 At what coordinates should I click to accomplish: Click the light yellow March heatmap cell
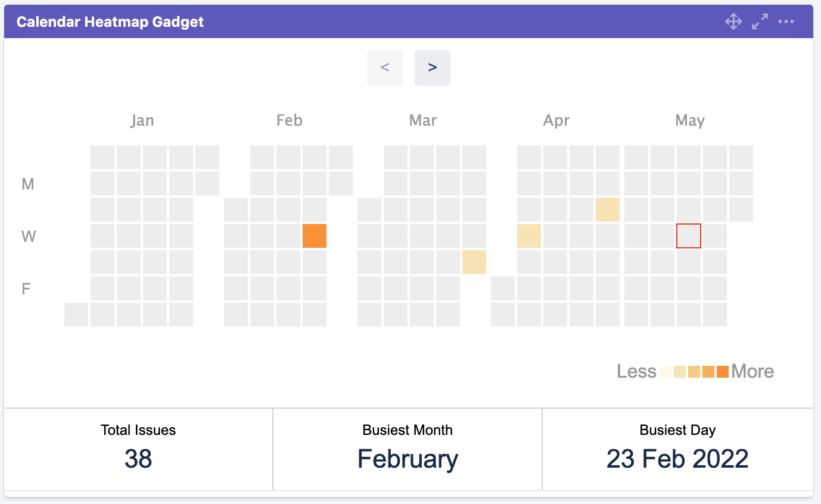click(474, 262)
